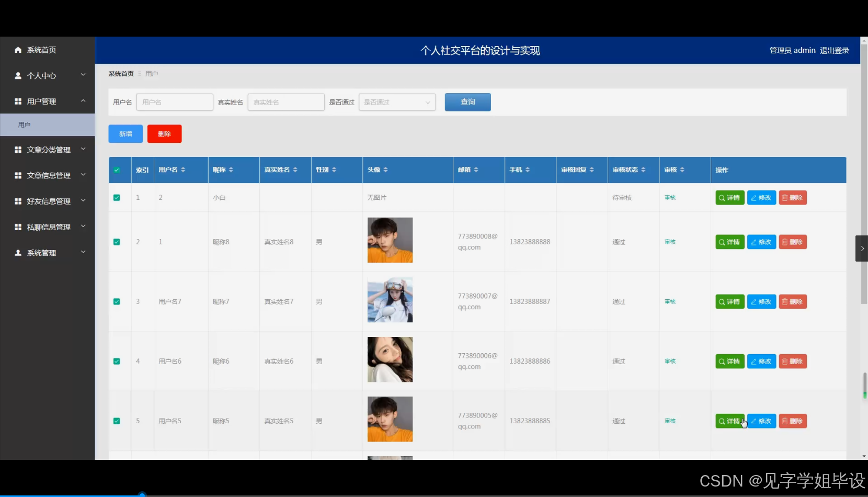Click the red 删除 batch button
The image size is (868, 497).
tap(164, 134)
